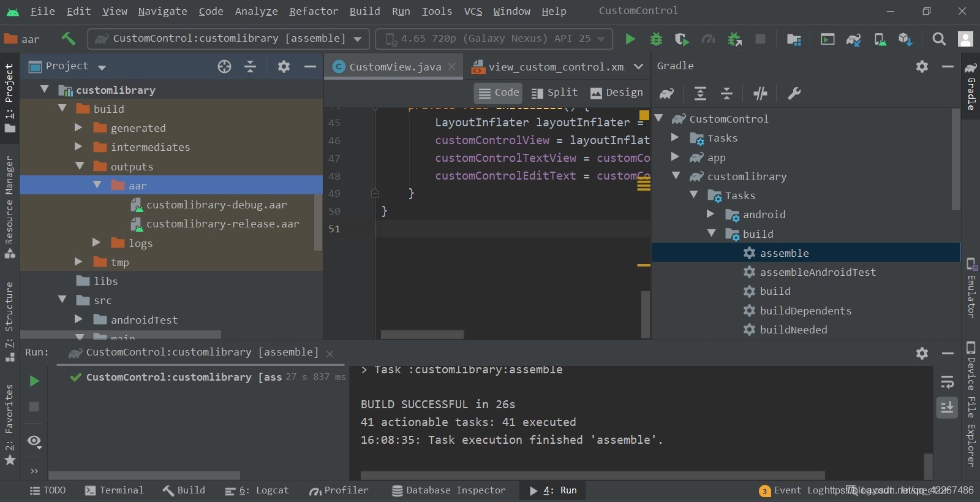Switch editor to Split view
This screenshot has width=980, height=502.
[554, 93]
